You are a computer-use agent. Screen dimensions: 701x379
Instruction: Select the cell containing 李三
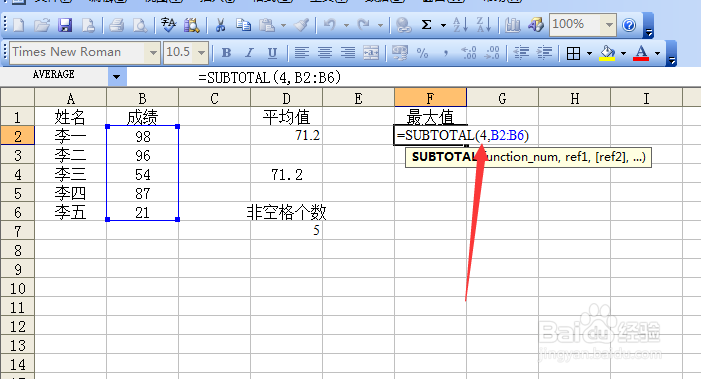pyautogui.click(x=70, y=174)
